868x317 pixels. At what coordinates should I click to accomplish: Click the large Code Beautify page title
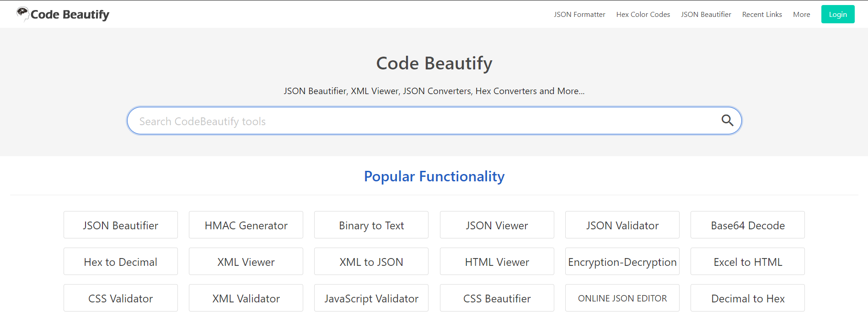coord(434,63)
